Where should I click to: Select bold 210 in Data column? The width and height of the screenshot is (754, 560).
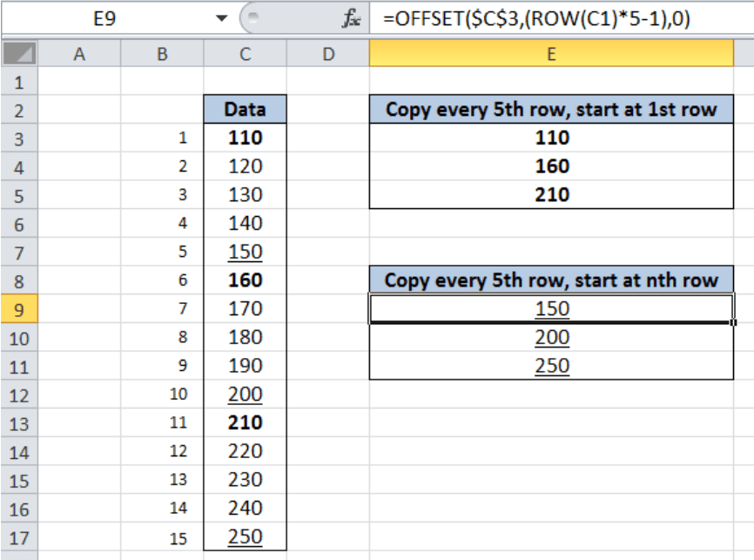point(245,422)
